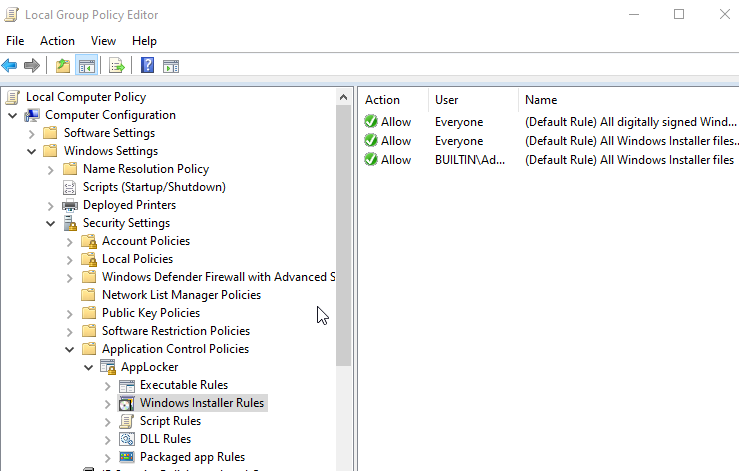
Task: Click the AppLocker node icon
Action: point(108,367)
